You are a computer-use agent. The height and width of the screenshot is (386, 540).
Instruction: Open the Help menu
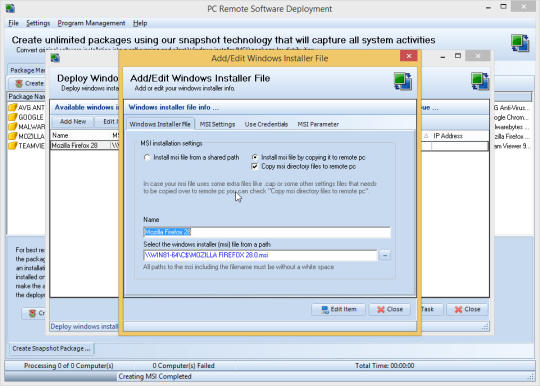pos(140,23)
